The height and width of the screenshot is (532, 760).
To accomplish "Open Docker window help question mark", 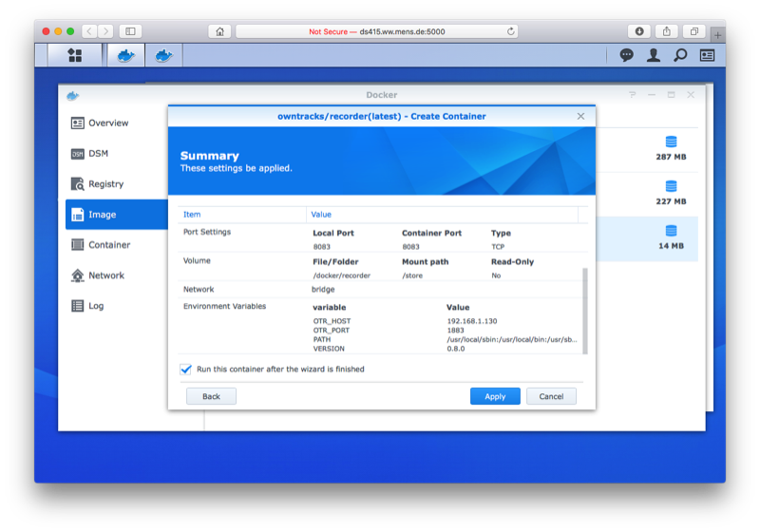I will pos(632,95).
